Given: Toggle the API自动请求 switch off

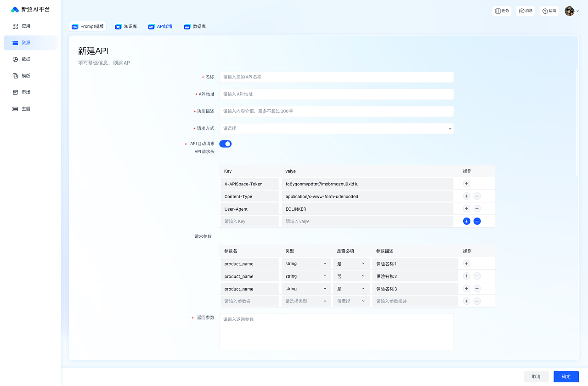Looking at the screenshot, I should [x=225, y=144].
